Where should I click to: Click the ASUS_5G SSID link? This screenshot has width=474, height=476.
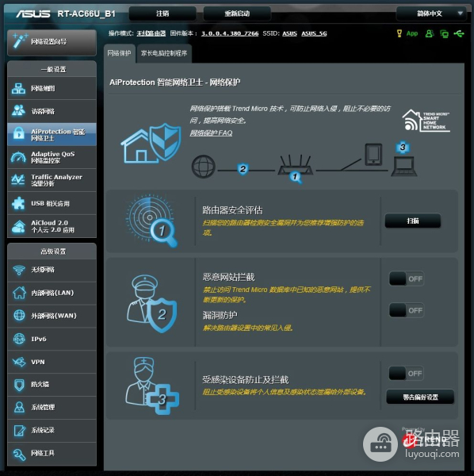pos(314,33)
